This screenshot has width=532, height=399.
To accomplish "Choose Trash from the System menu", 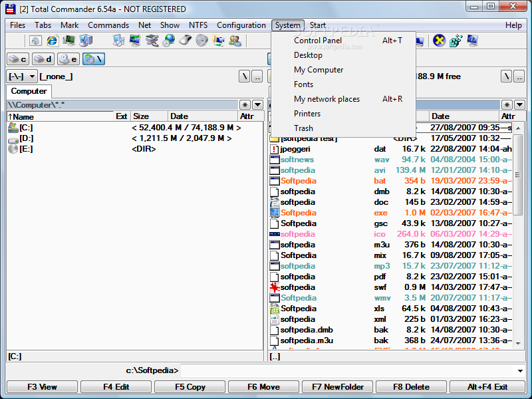I will pyautogui.click(x=343, y=128).
